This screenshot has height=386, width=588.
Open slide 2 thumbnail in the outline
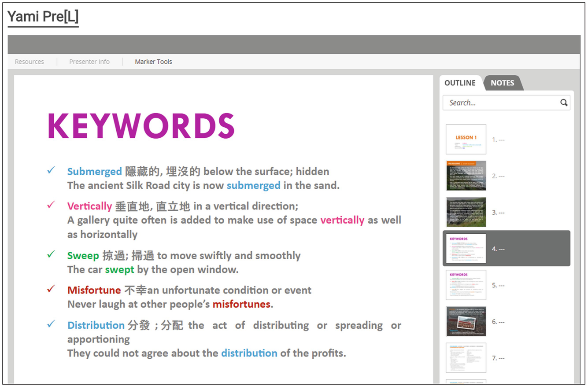point(466,176)
